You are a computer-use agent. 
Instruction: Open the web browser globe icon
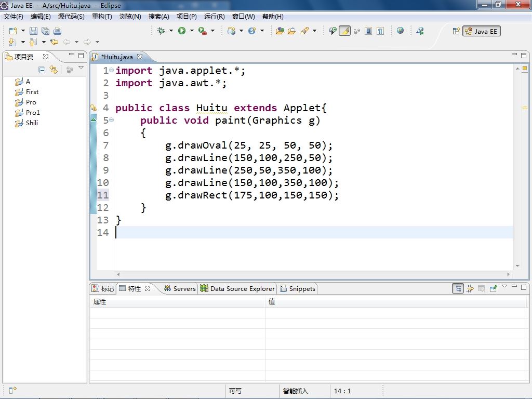[x=400, y=31]
